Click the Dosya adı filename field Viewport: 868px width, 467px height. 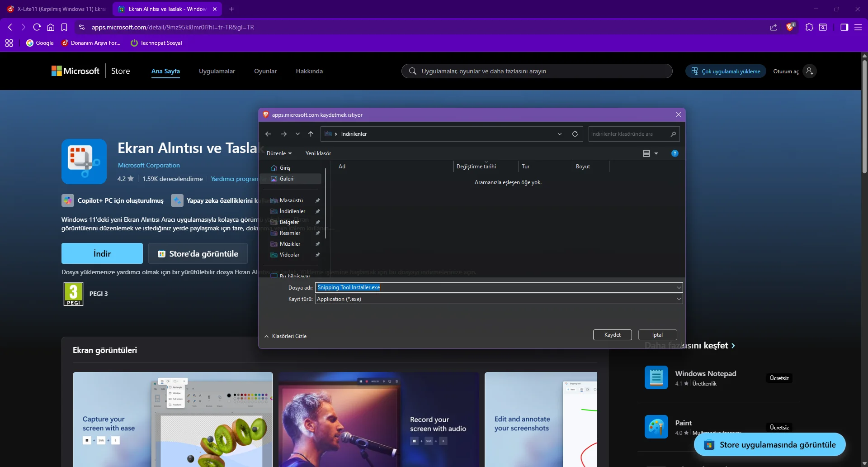click(x=497, y=287)
